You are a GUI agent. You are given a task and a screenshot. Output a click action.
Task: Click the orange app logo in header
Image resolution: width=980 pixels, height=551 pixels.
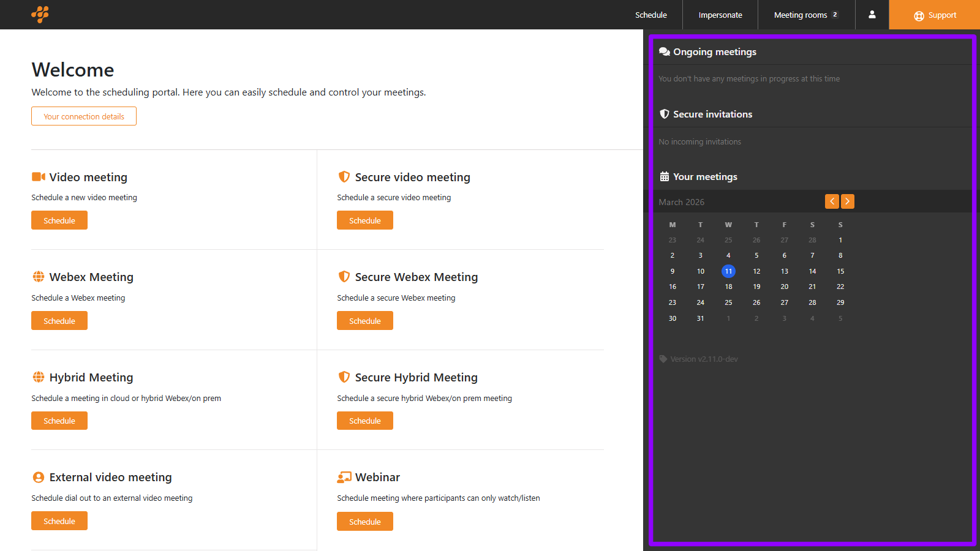tap(40, 14)
